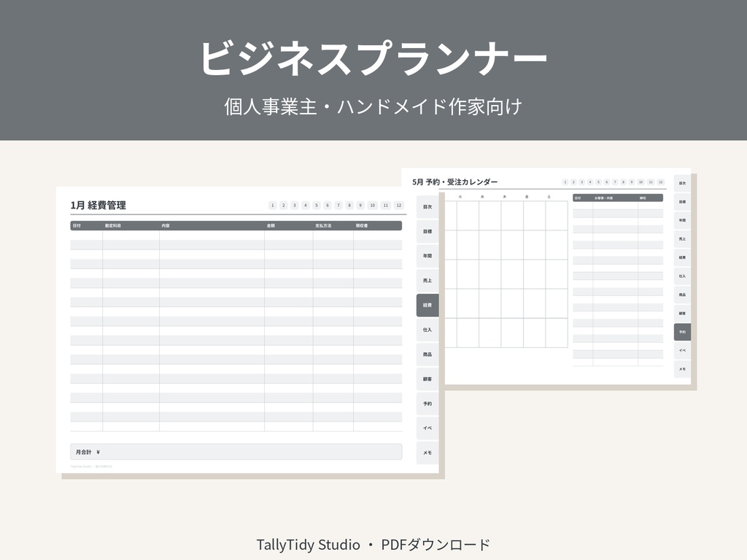Open 目次 tab on the 予約カレンダー page

click(x=682, y=183)
